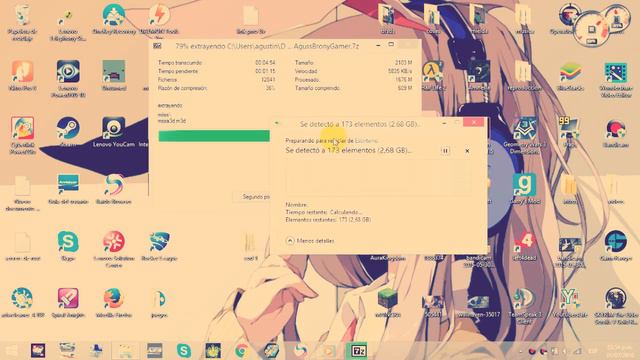The height and width of the screenshot is (360, 640).
Task: Open the Windows Start button
Action: tap(11, 351)
